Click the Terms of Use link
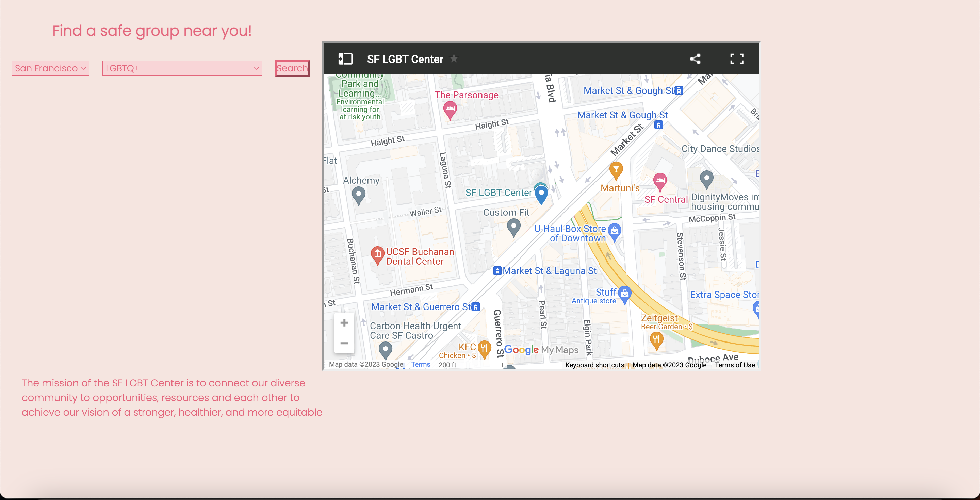980x500 pixels. coord(734,365)
